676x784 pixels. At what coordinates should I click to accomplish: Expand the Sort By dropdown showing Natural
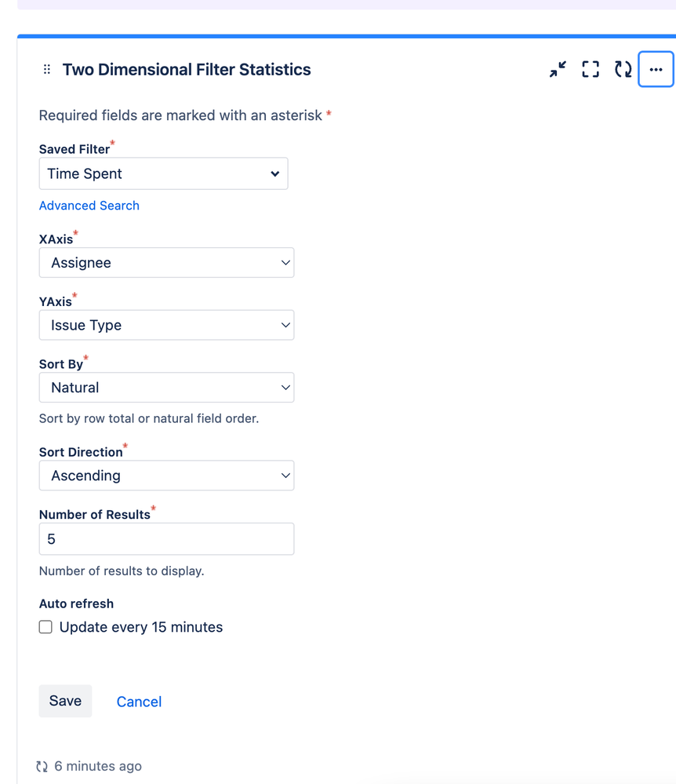[x=166, y=388]
